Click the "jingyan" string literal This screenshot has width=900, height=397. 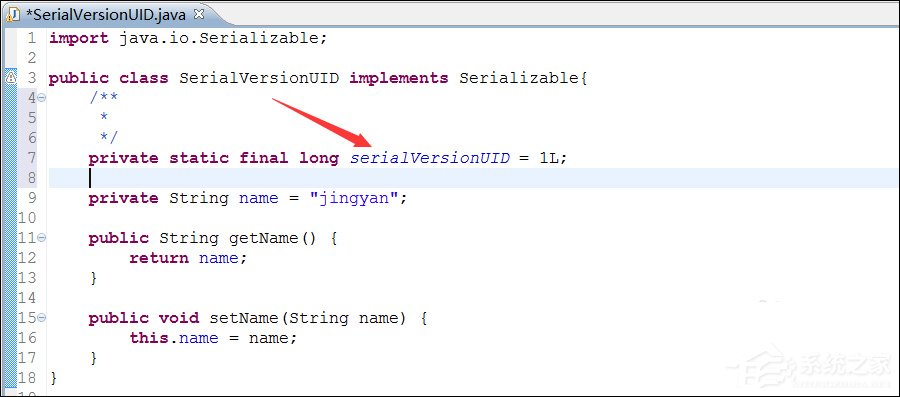click(x=353, y=198)
